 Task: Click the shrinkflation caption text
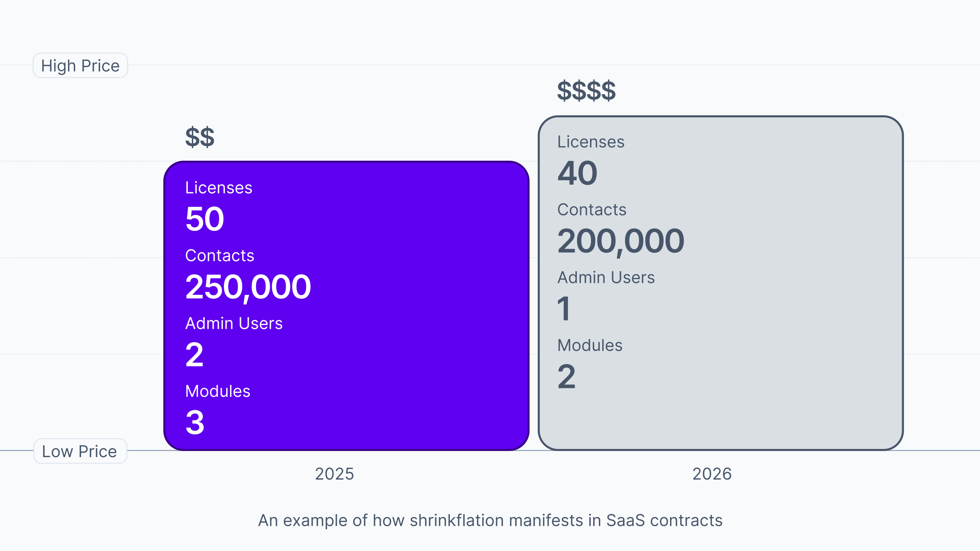coord(490,520)
